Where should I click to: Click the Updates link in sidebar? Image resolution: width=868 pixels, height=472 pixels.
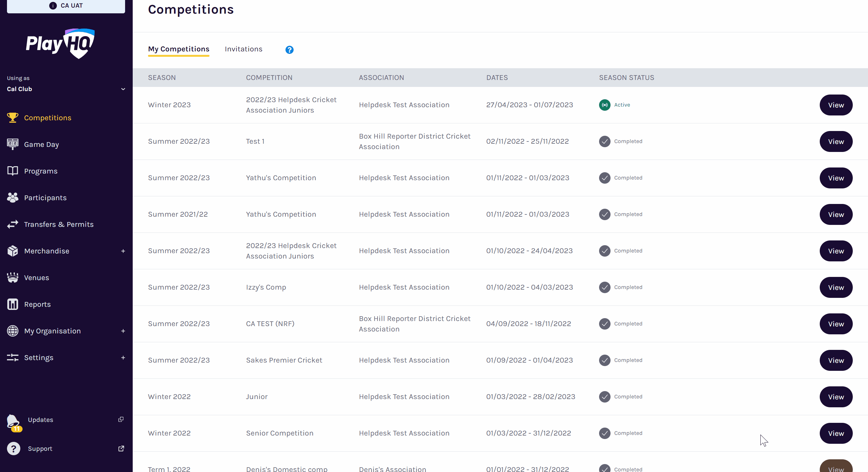point(40,419)
